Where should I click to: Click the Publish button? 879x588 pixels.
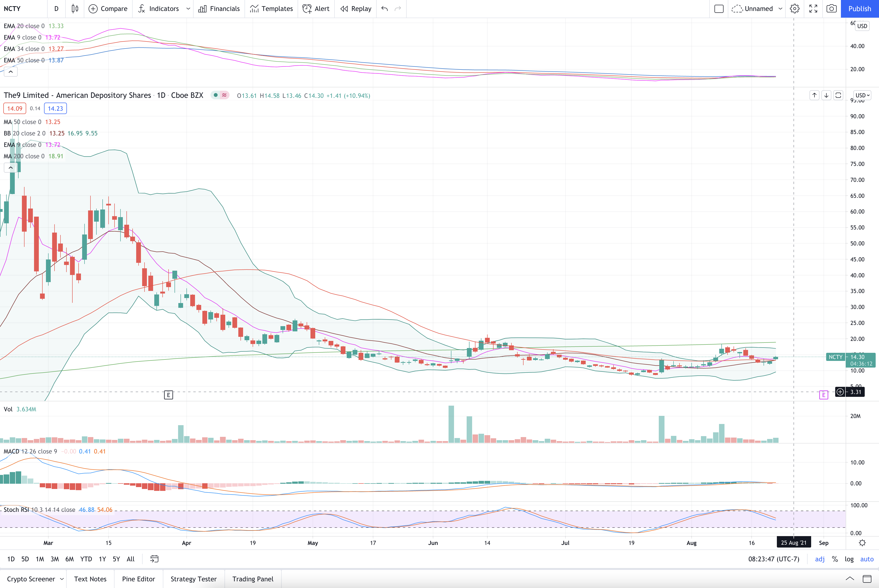pyautogui.click(x=859, y=9)
